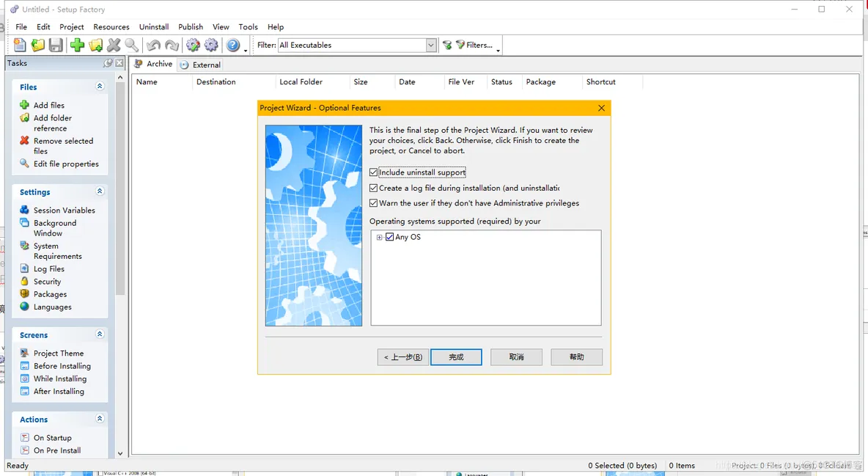Collapse the Screens task group

(100, 334)
